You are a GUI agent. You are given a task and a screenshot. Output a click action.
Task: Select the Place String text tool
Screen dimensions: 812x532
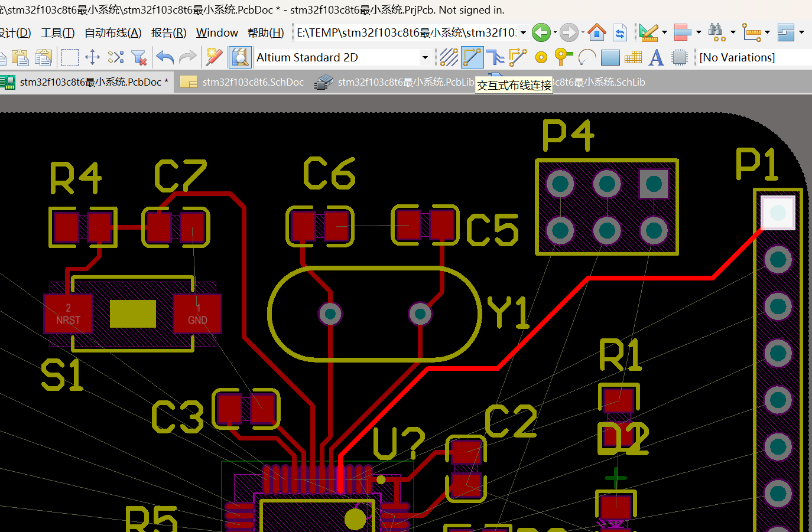tap(656, 57)
